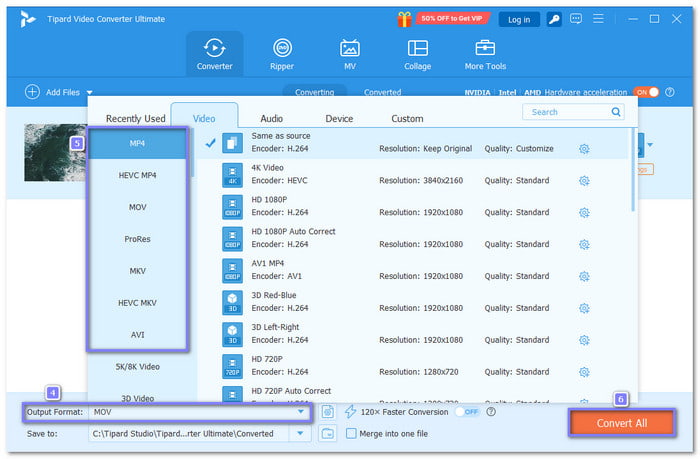Select AVI format
700x459 pixels.
coord(137,335)
